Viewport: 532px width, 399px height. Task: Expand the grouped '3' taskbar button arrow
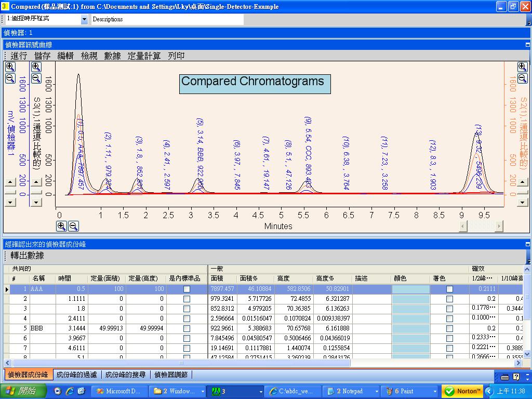[261, 391]
